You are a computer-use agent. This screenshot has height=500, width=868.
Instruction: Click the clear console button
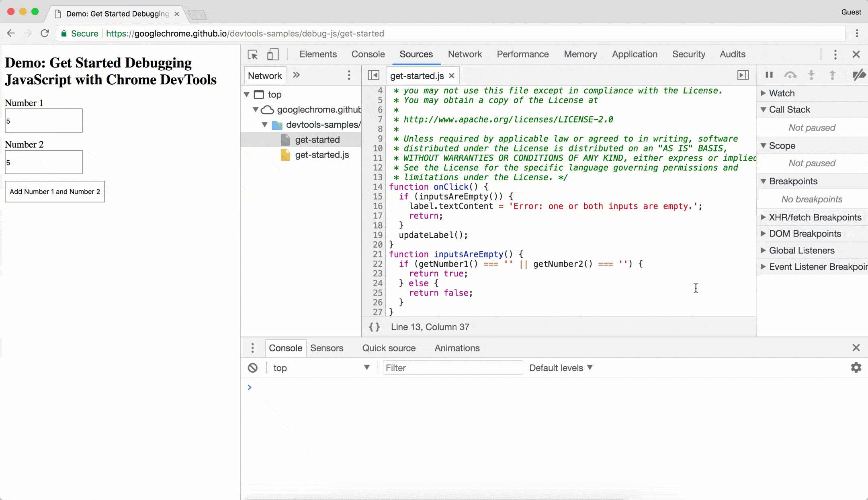252,368
